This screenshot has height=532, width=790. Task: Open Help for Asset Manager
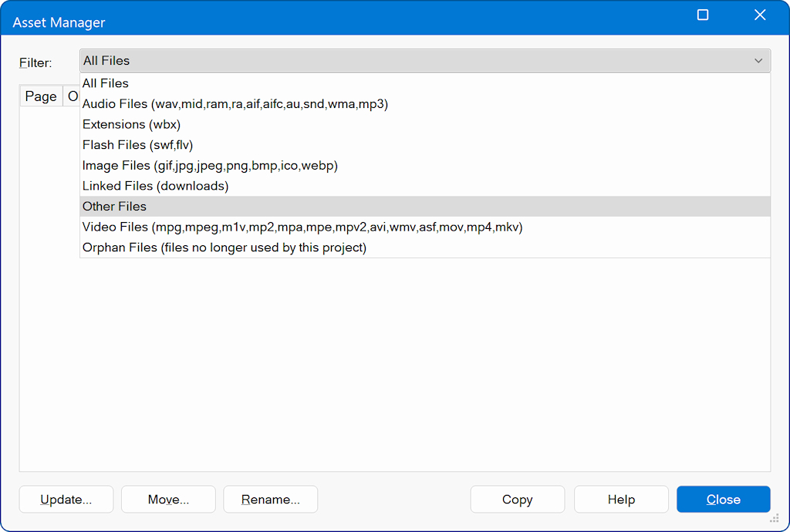[x=621, y=500]
